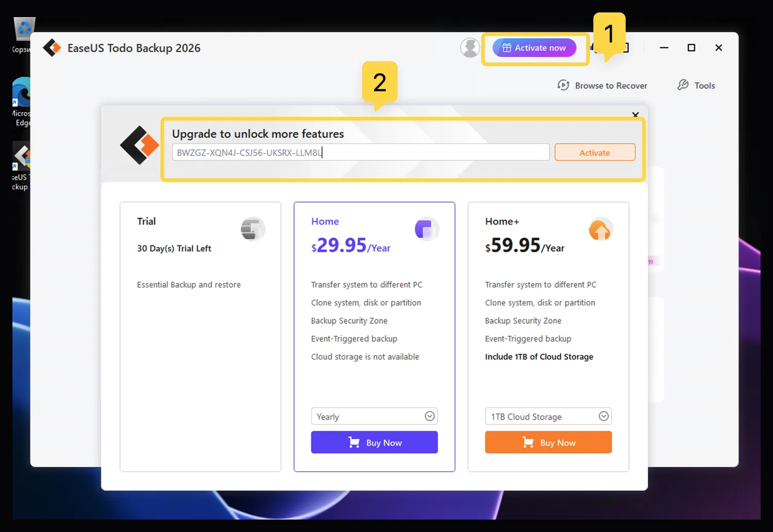
Task: Select the Microsoft Edge desktop shortcut
Action: tap(22, 102)
